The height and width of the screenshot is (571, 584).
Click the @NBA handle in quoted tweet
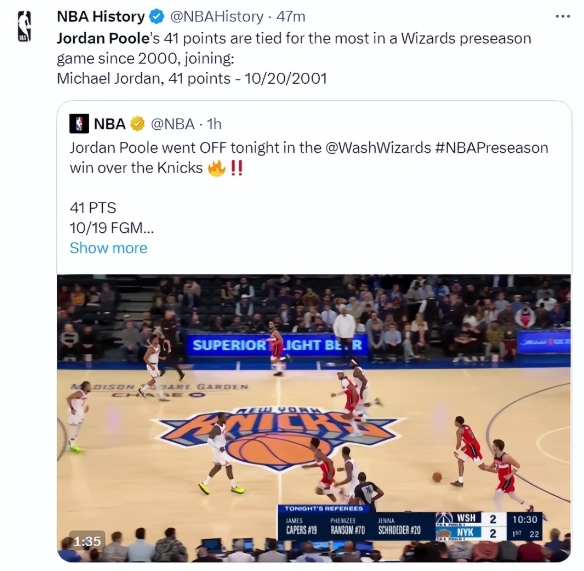point(172,124)
